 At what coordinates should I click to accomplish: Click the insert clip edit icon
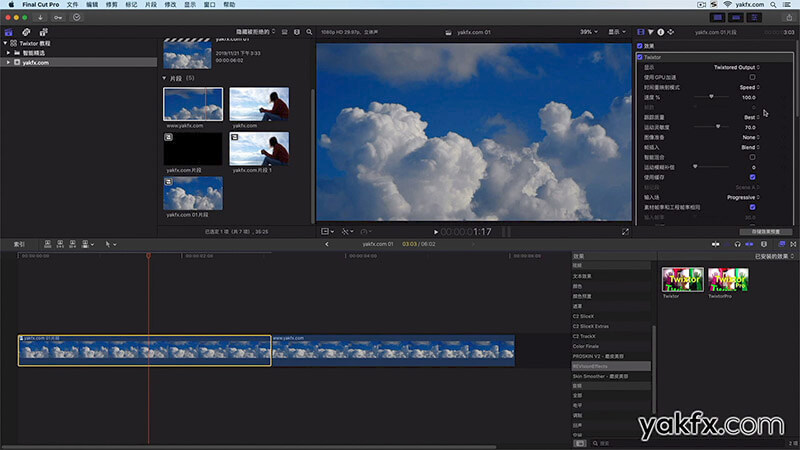pyautogui.click(x=60, y=244)
